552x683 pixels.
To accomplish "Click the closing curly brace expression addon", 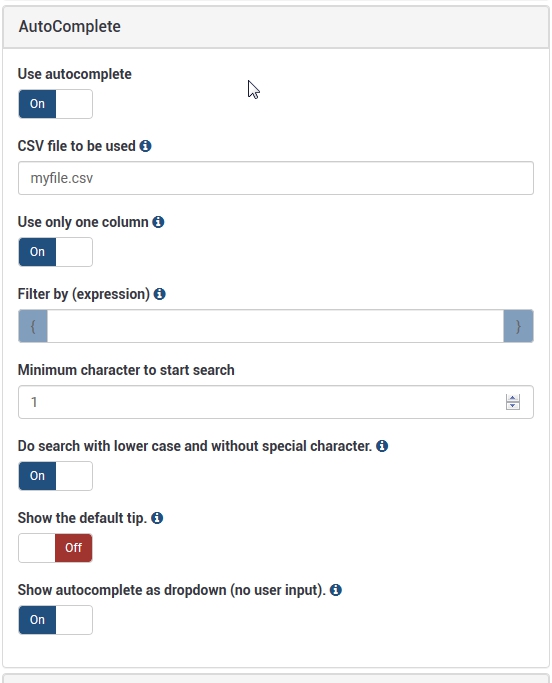I will point(518,326).
